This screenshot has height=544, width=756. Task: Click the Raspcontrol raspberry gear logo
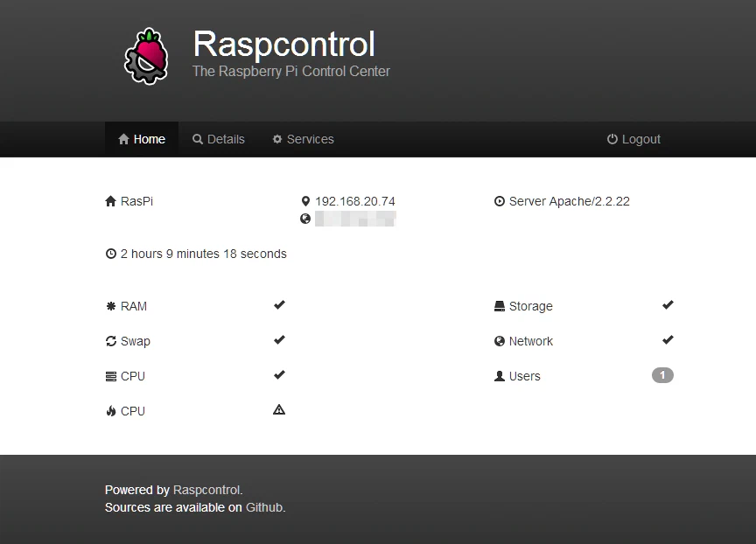tap(147, 56)
